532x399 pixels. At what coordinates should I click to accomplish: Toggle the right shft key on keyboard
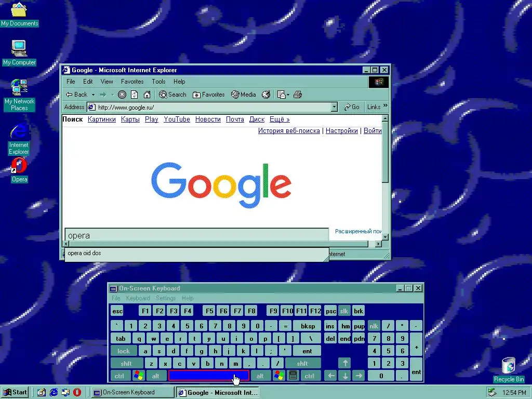302,364
